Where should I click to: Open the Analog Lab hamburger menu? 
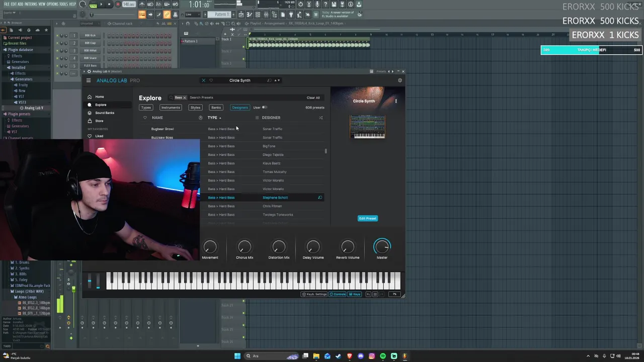tap(89, 80)
